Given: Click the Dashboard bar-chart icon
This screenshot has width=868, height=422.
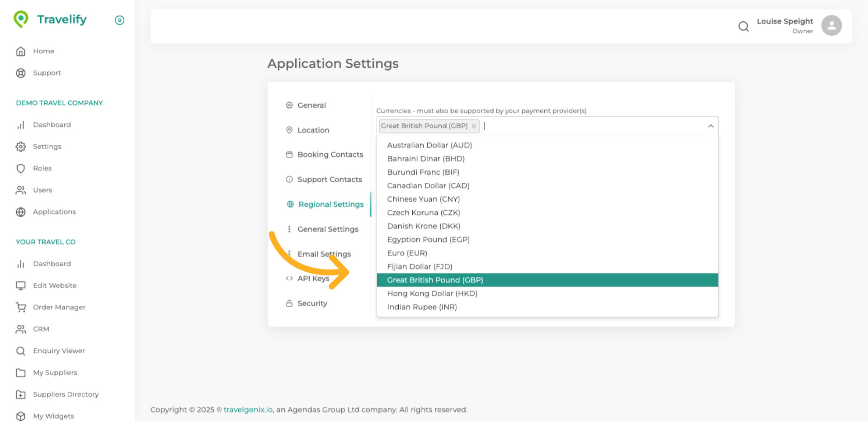Looking at the screenshot, I should [x=21, y=125].
